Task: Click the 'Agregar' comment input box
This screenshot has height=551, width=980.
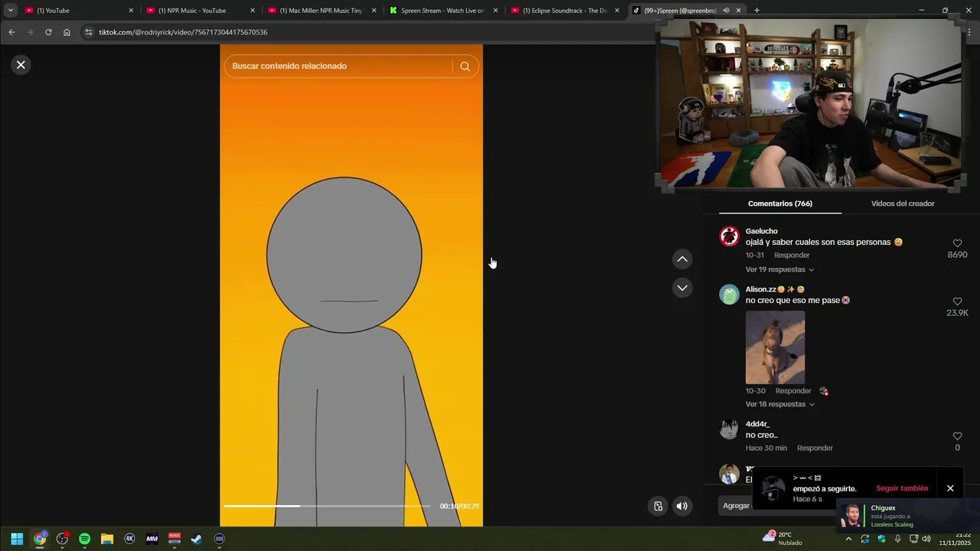Action: tap(737, 506)
